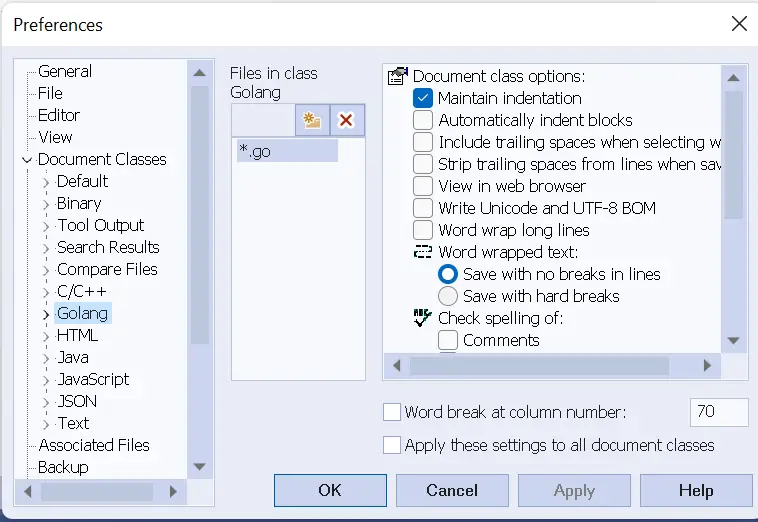758x522 pixels.
Task: Click the category tree scroll down arrow
Action: coord(199,467)
